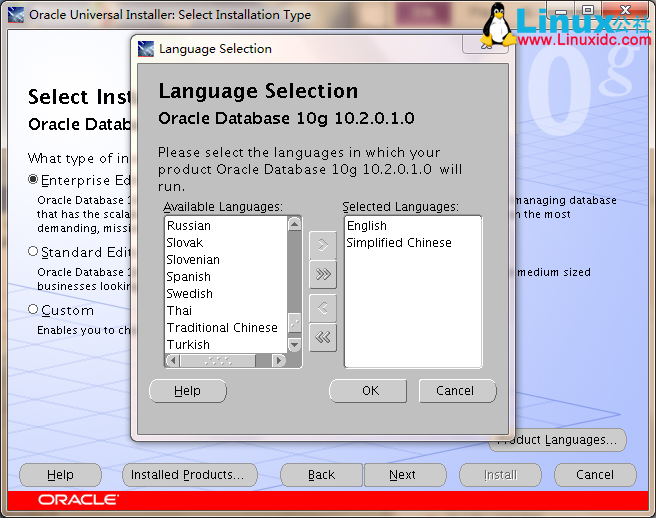Click the remove-selected single left arrow button

(x=323, y=309)
